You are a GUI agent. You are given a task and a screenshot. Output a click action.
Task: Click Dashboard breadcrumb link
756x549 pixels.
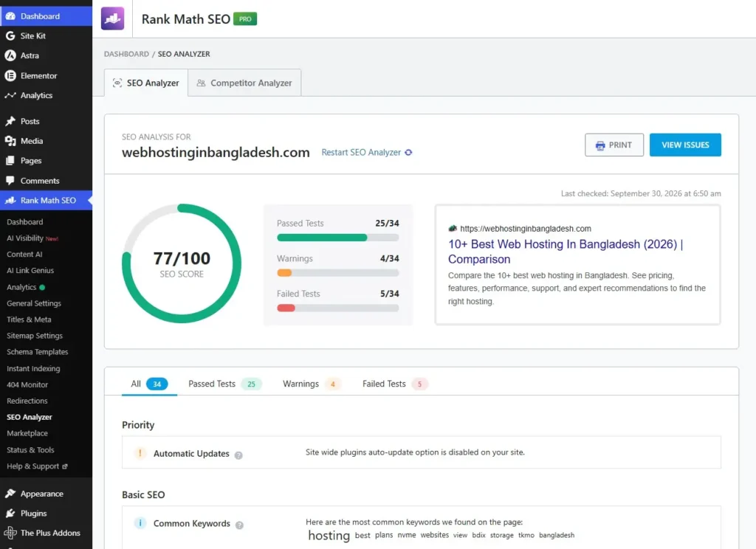coord(126,54)
